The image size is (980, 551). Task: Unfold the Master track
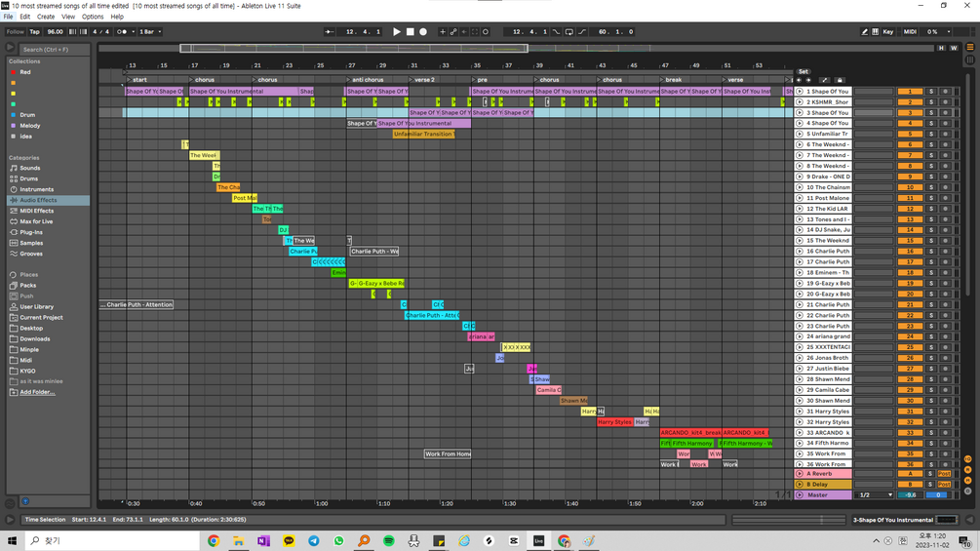point(800,494)
